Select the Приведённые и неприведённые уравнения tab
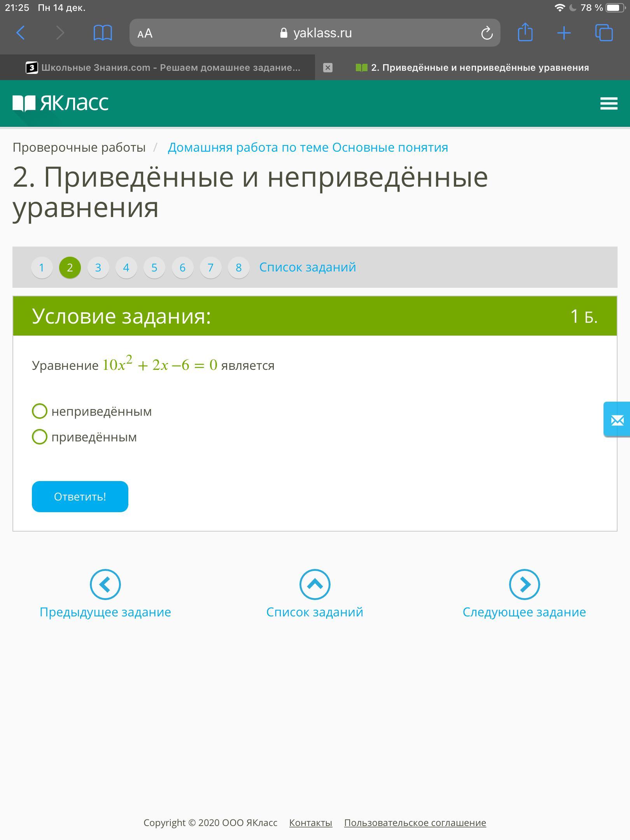630x840 pixels. coord(472,68)
